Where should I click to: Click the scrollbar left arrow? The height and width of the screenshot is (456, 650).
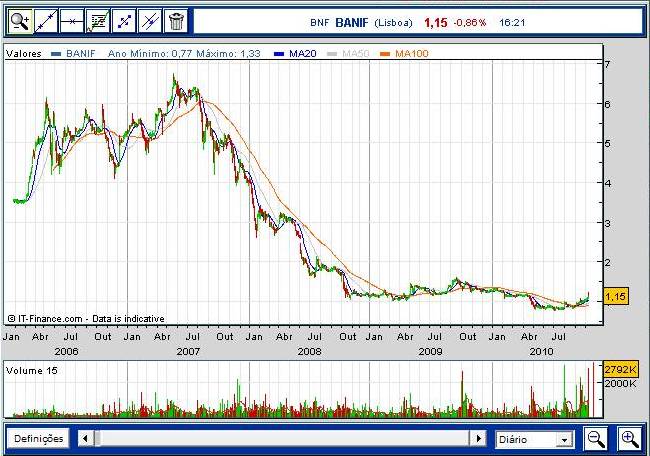pos(85,439)
